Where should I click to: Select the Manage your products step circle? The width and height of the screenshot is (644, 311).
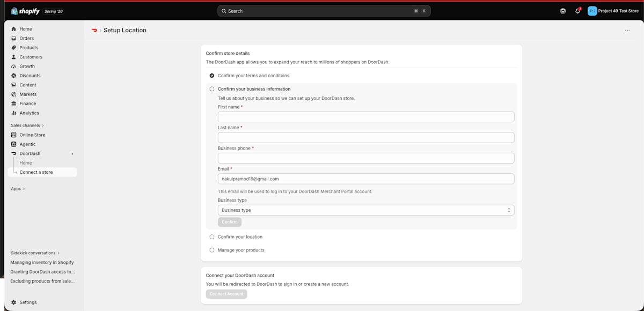[212, 250]
